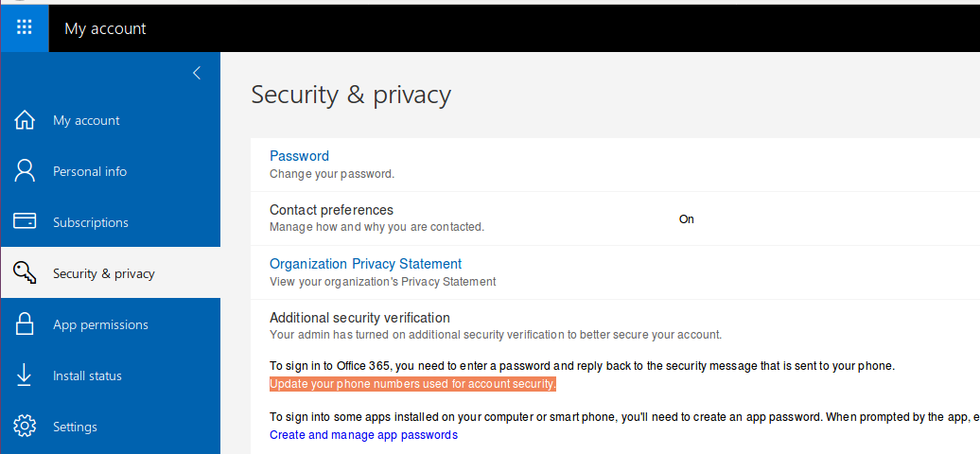Collapse the sidebar using the chevron arrow
The width and height of the screenshot is (980, 454).
197,73
